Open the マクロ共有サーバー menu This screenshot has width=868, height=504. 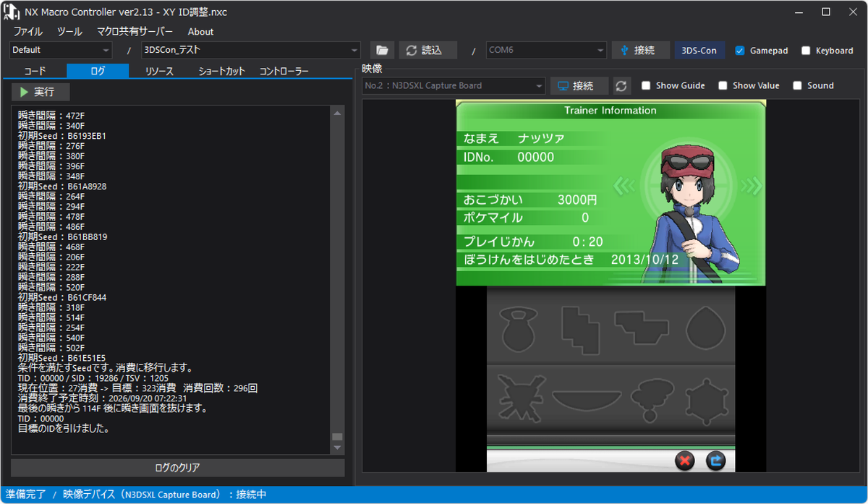click(x=135, y=32)
